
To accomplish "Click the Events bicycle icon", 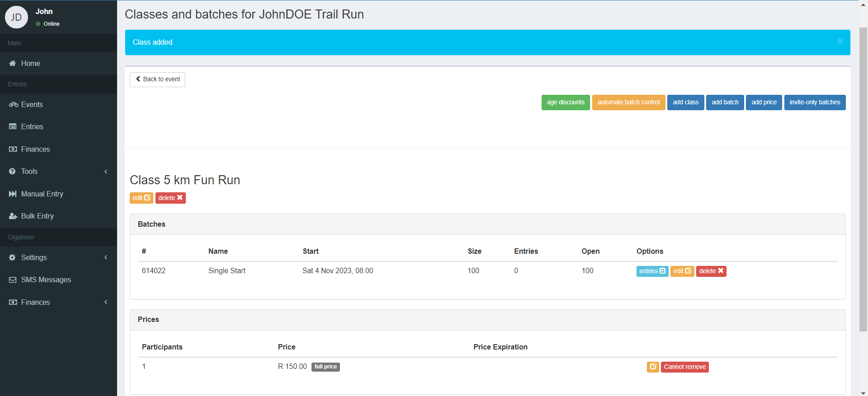I will click(x=13, y=105).
